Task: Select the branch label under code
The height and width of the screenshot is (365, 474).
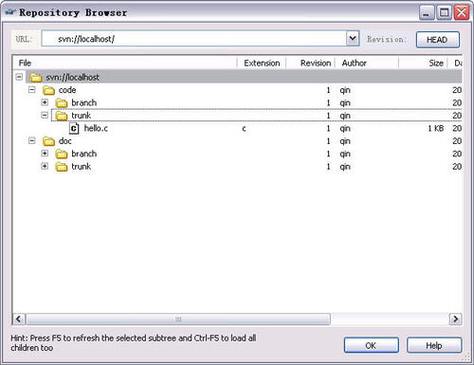Action: tap(84, 103)
